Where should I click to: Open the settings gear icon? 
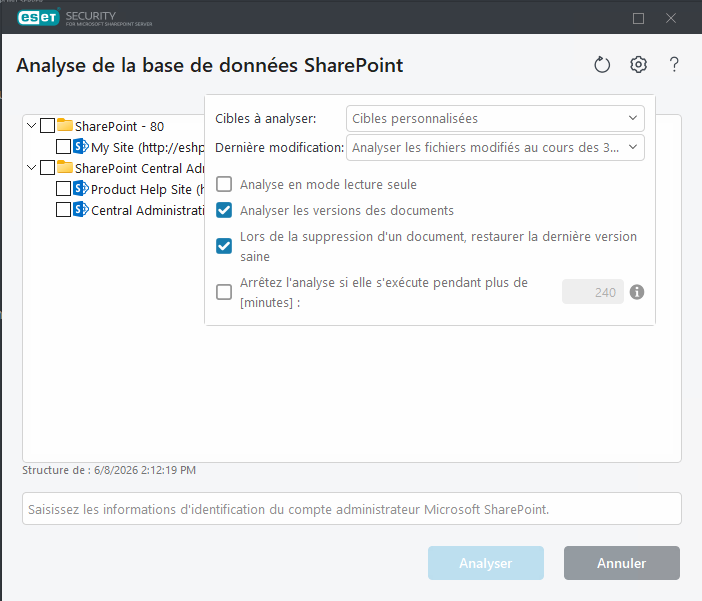click(638, 65)
